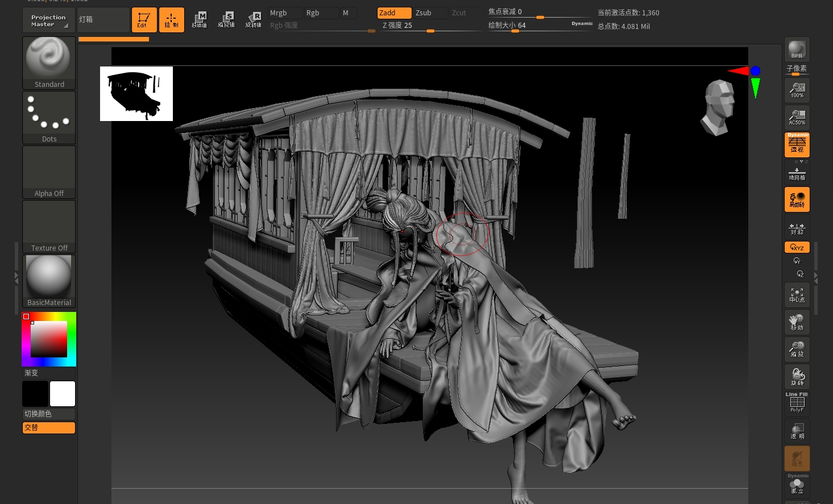Screen dimensions: 833x504
Task: Open the BasicMaterial picker
Action: coord(49,281)
